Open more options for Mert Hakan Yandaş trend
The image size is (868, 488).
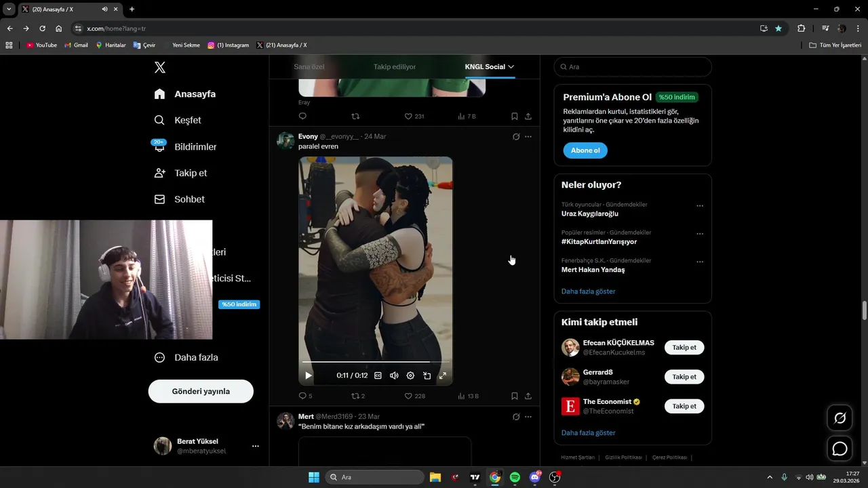click(x=700, y=262)
